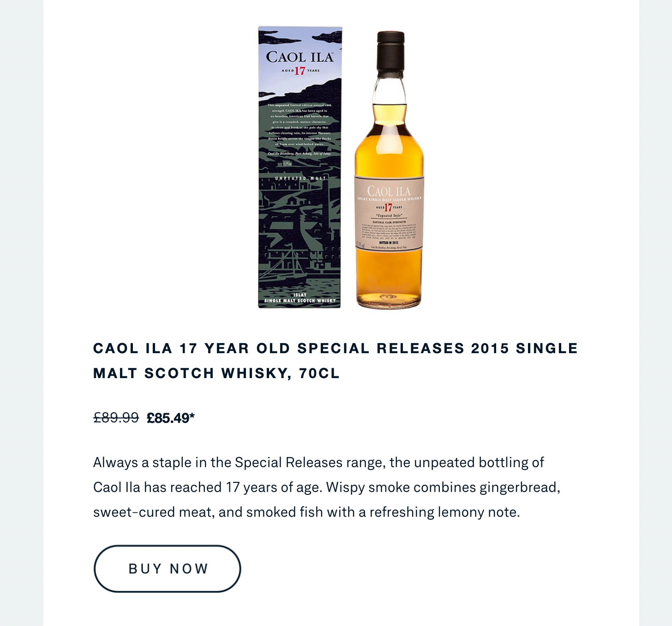Click Bottled in 2015 on the bottle label
672x626 pixels.
(389, 242)
